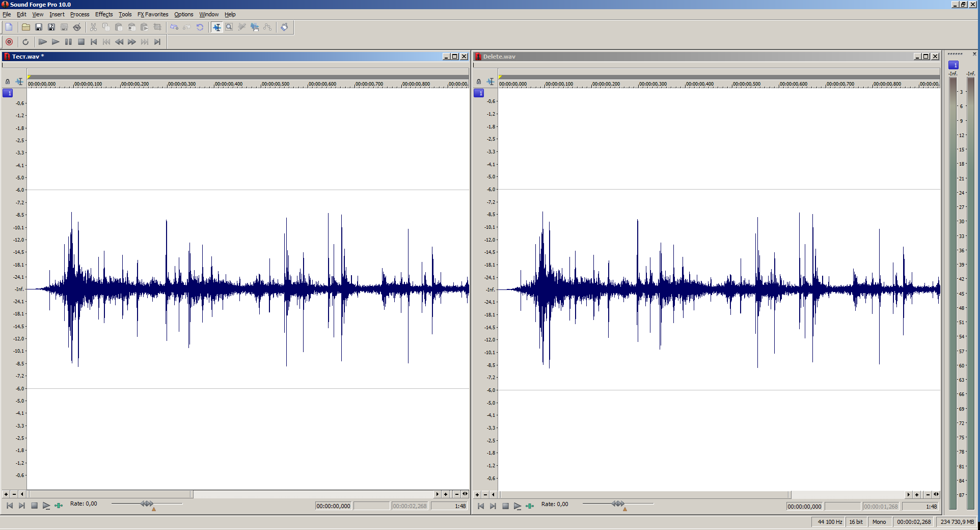
Task: Open the Tools menu
Action: pyautogui.click(x=125, y=14)
